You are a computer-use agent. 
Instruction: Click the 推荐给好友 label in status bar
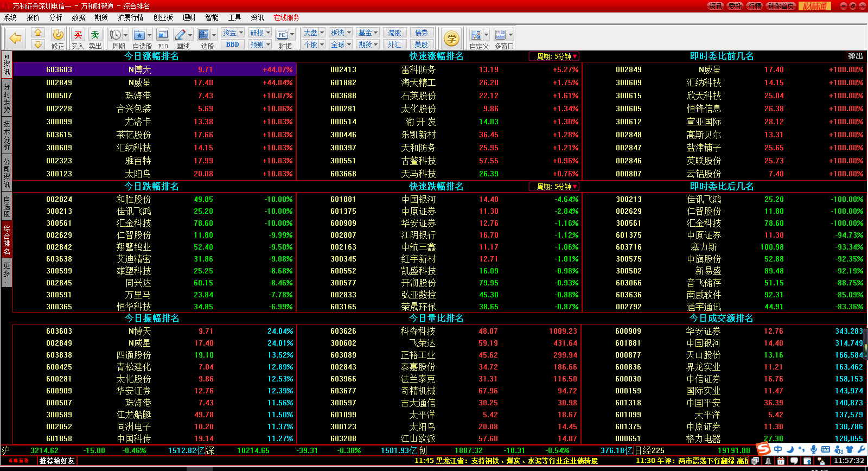57,461
